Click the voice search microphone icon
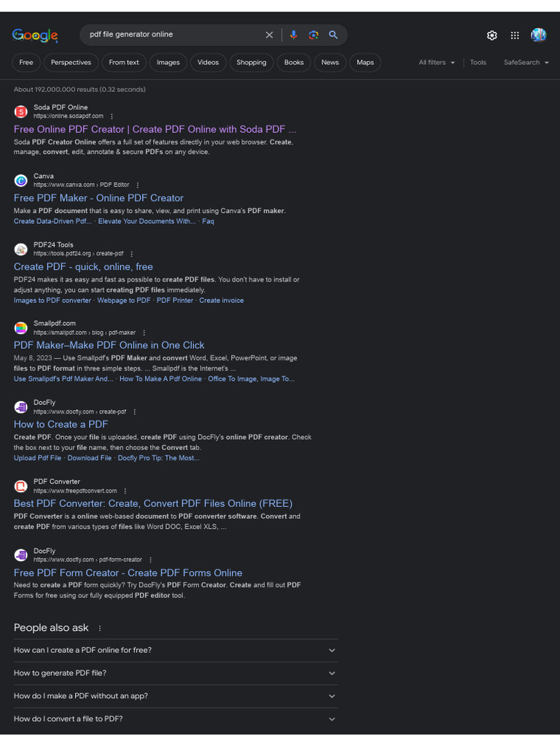 (293, 35)
